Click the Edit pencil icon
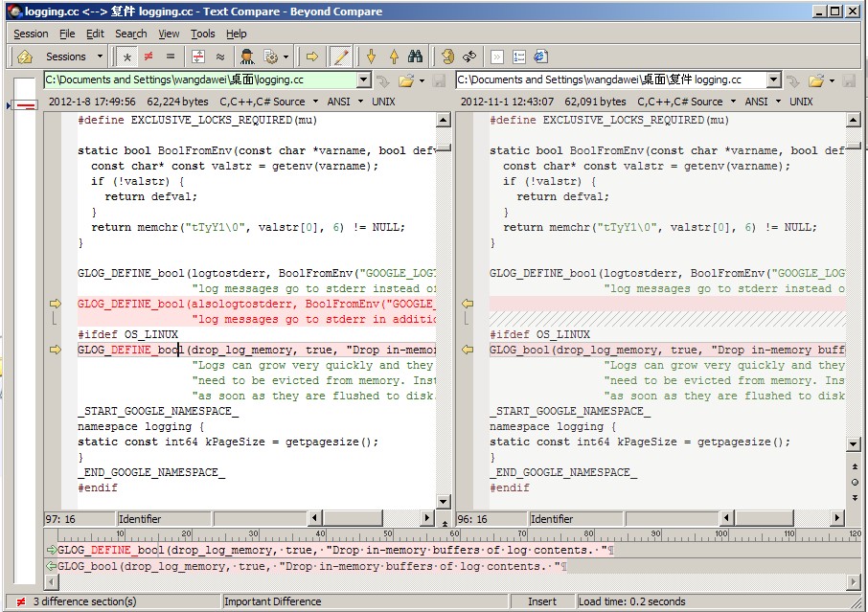868x612 pixels. [340, 57]
